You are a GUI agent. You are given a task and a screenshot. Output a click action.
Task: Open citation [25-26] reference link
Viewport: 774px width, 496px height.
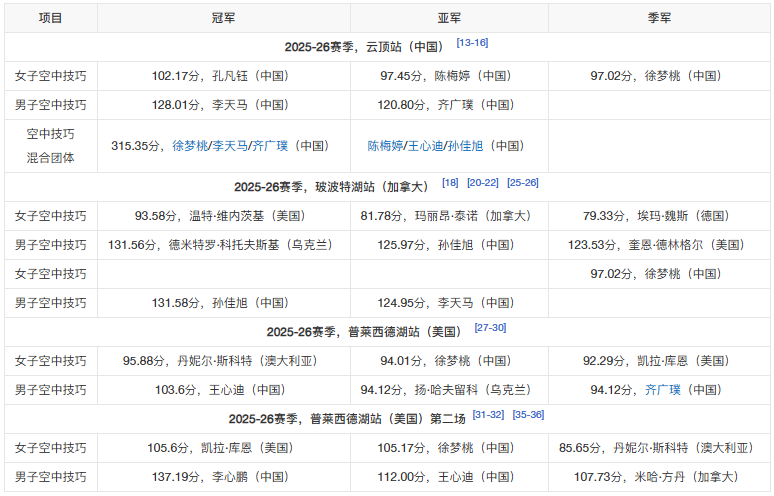click(x=523, y=183)
